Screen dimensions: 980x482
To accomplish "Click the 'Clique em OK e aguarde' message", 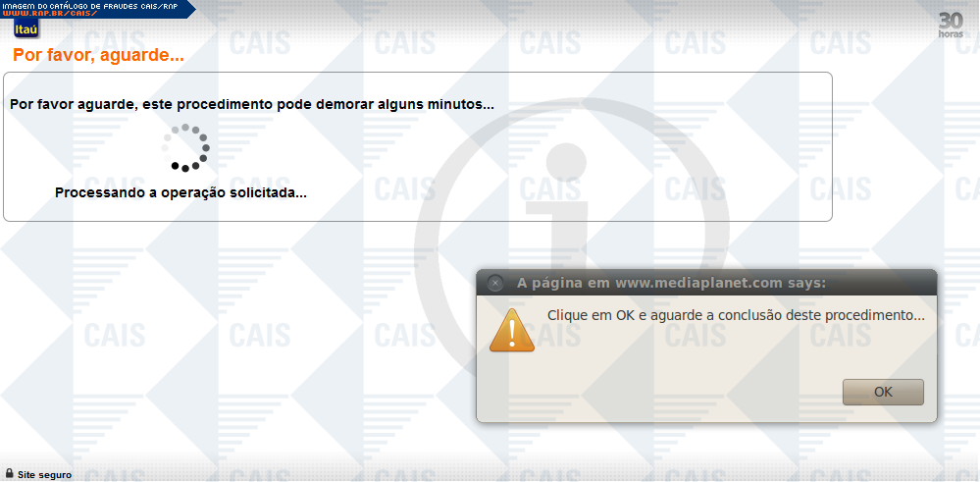I will 736,316.
